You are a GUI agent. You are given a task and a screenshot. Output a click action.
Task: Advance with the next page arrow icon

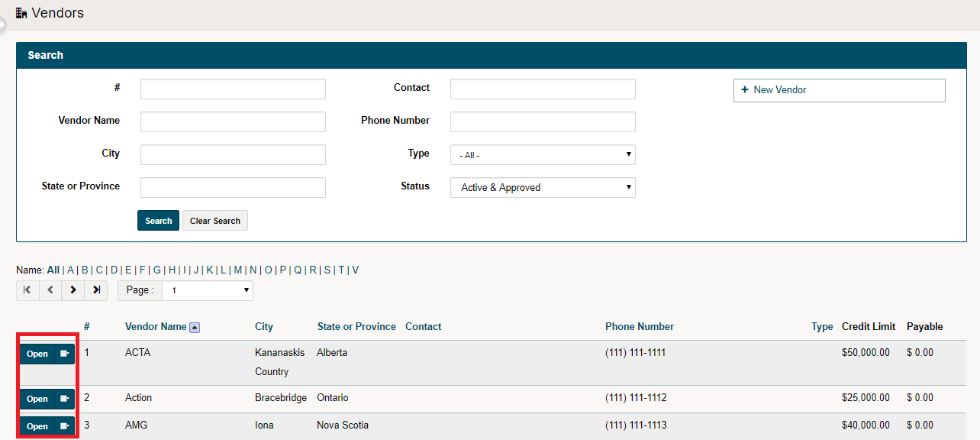pos(73,290)
